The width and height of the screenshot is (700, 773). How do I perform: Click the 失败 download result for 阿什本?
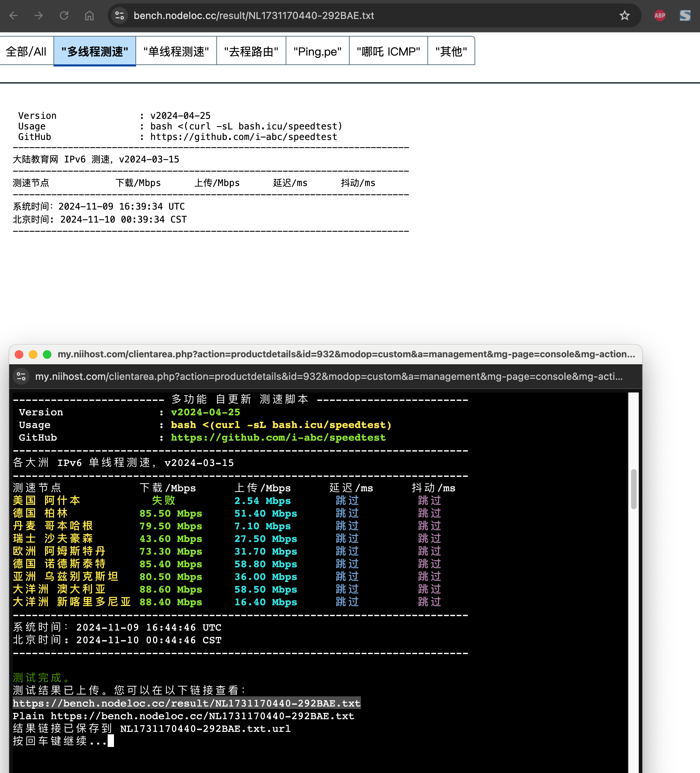click(x=164, y=500)
